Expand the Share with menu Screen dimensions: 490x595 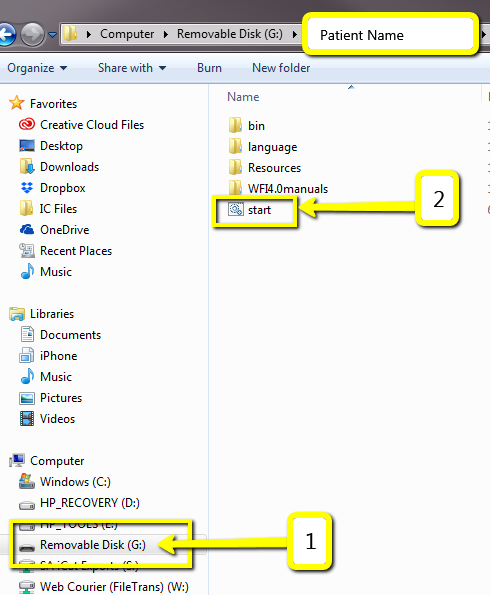[x=132, y=68]
